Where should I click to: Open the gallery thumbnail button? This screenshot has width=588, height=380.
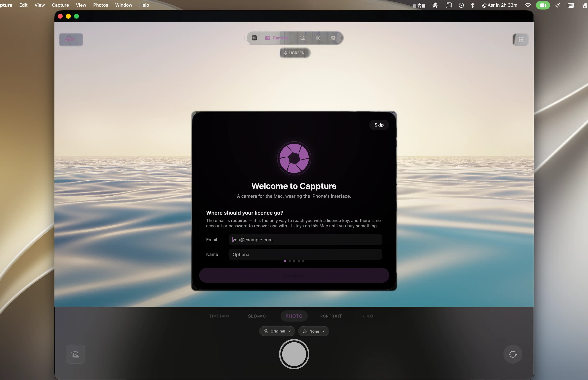tap(75, 354)
